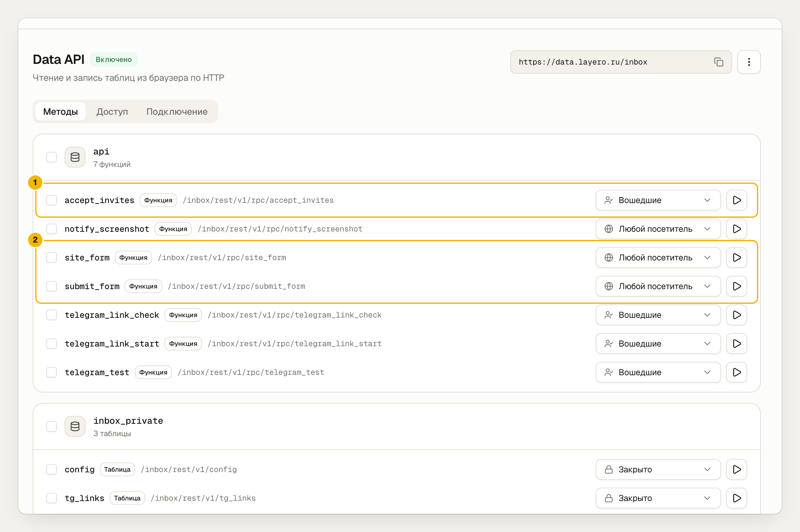Select the telegram_test row checkbox

coord(52,372)
